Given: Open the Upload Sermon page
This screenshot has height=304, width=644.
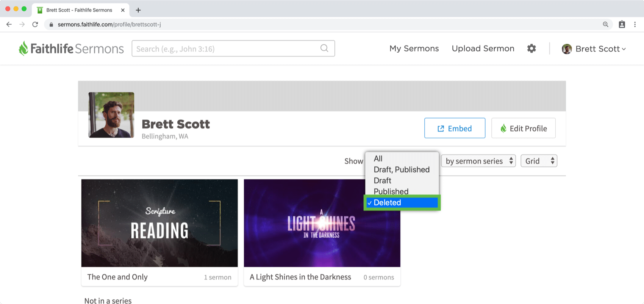Looking at the screenshot, I should [x=483, y=49].
